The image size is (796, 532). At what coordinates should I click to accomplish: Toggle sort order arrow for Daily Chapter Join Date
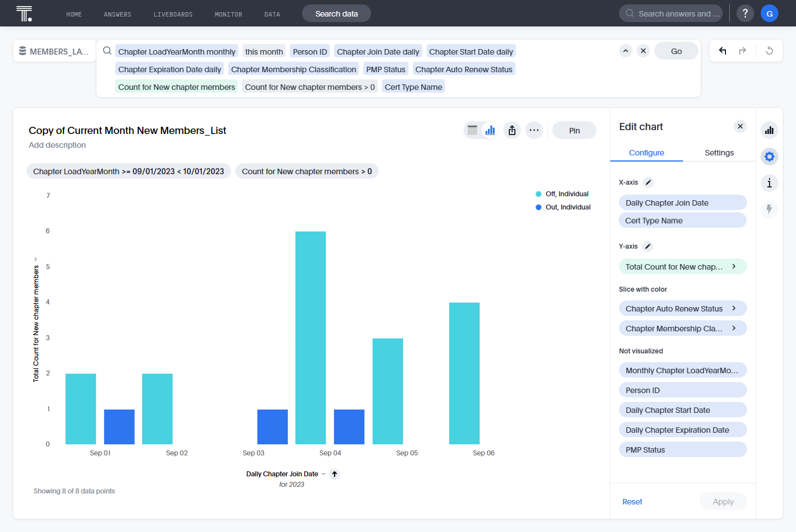pos(335,474)
